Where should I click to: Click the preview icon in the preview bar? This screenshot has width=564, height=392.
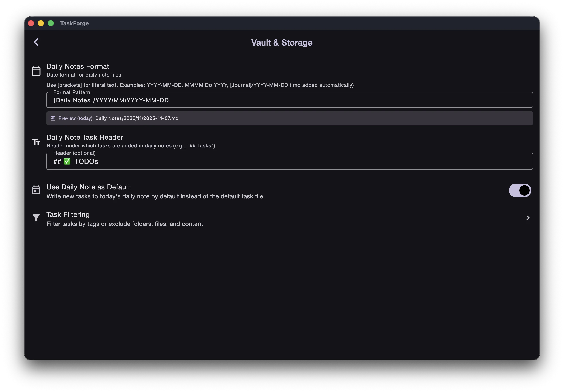(53, 118)
